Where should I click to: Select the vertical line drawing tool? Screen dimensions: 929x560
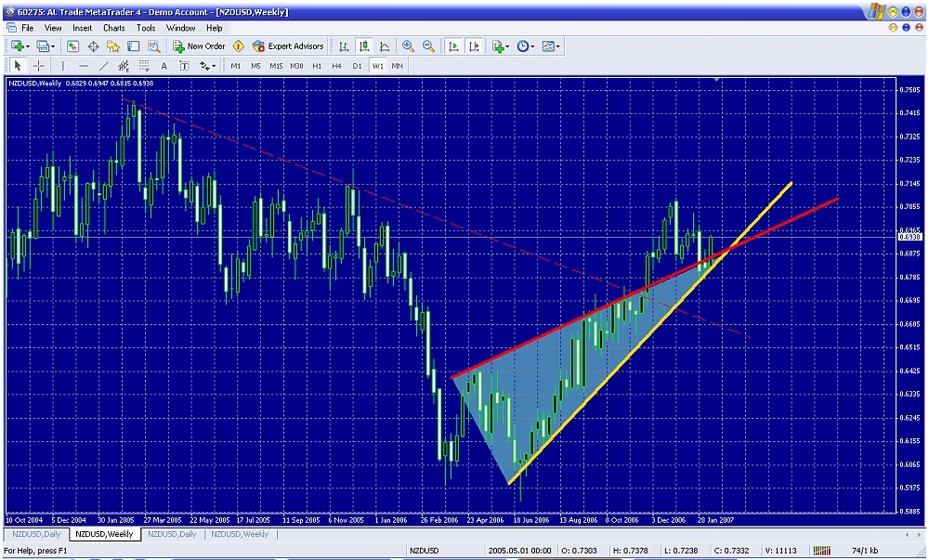tap(62, 66)
